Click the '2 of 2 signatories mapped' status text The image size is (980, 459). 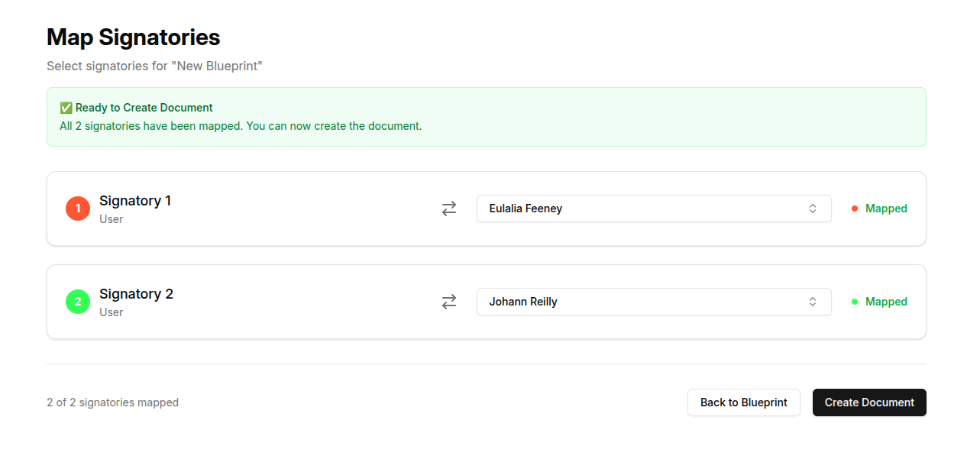pyautogui.click(x=113, y=402)
